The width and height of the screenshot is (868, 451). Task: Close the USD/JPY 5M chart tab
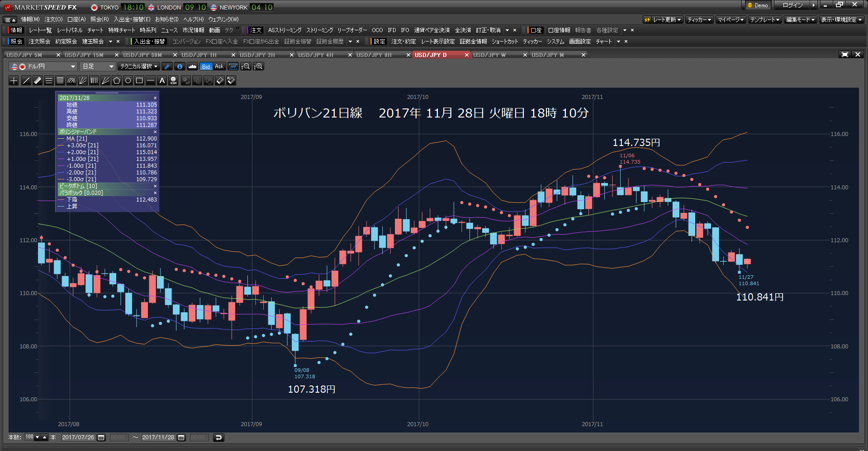pyautogui.click(x=58, y=55)
